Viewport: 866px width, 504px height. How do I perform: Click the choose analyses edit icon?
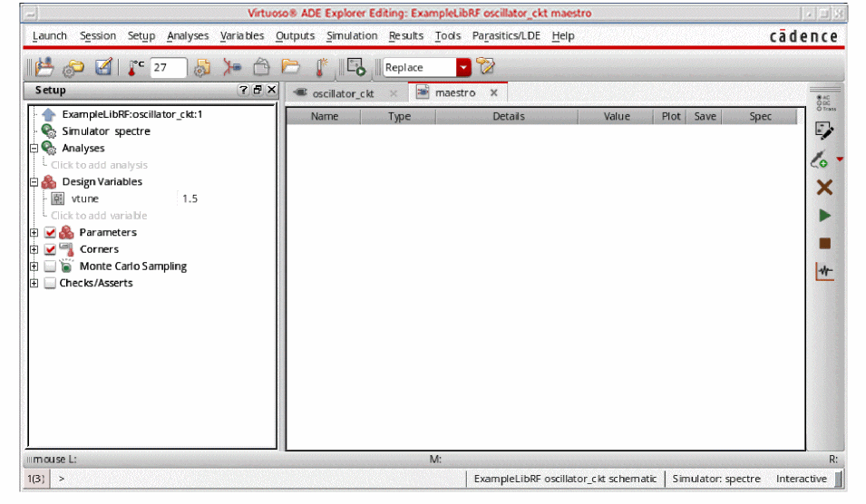pos(824,131)
